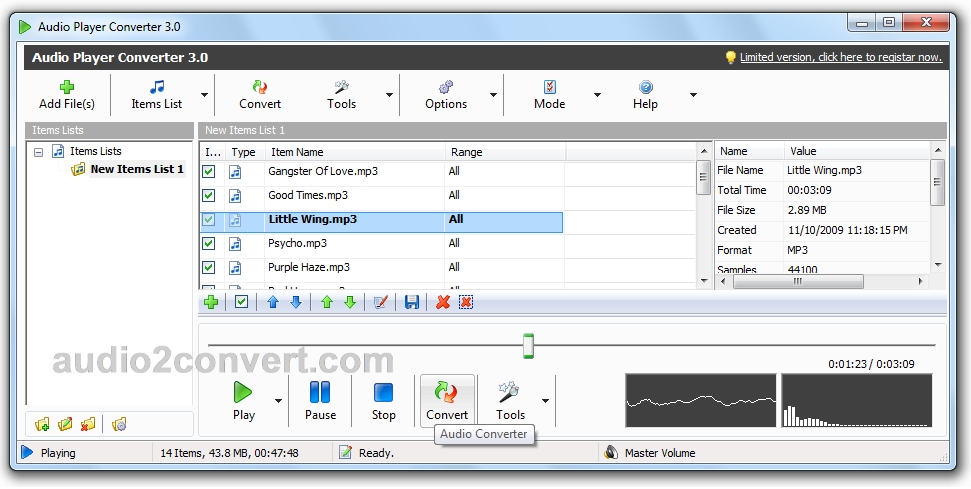Stop the playing track

383,400
